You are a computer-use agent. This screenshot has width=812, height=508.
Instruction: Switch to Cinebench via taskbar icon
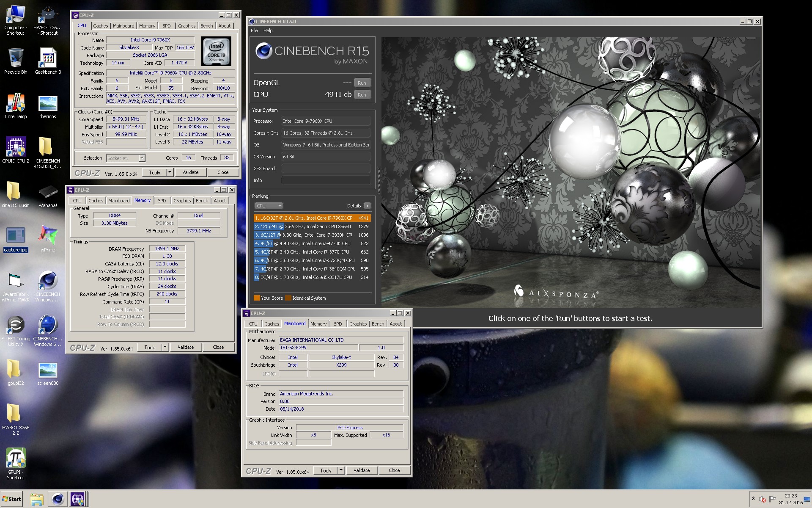click(58, 499)
